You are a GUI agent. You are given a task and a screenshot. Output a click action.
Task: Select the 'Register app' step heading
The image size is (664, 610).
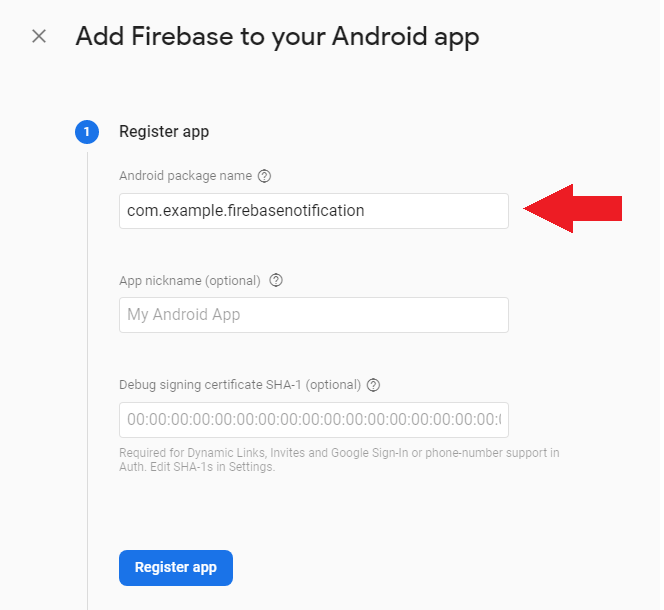click(164, 131)
